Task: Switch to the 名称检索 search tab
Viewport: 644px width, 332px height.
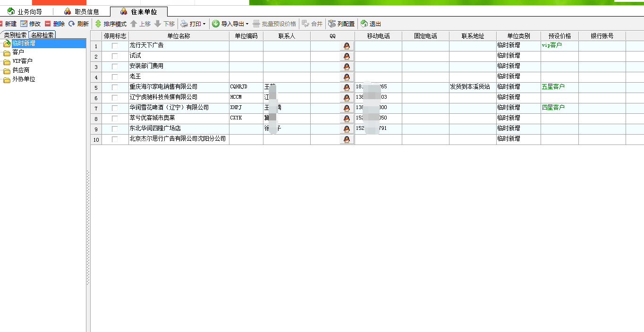Action: click(x=42, y=35)
